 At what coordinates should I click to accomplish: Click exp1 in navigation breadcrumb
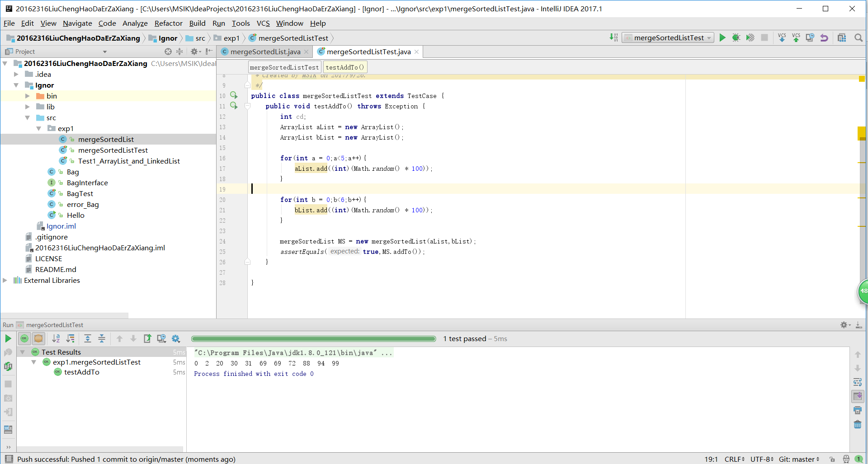point(227,38)
